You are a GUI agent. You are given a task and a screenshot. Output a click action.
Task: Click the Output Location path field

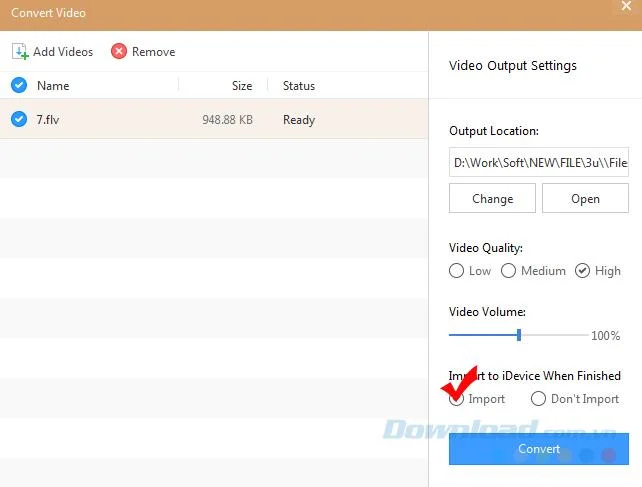click(x=538, y=162)
